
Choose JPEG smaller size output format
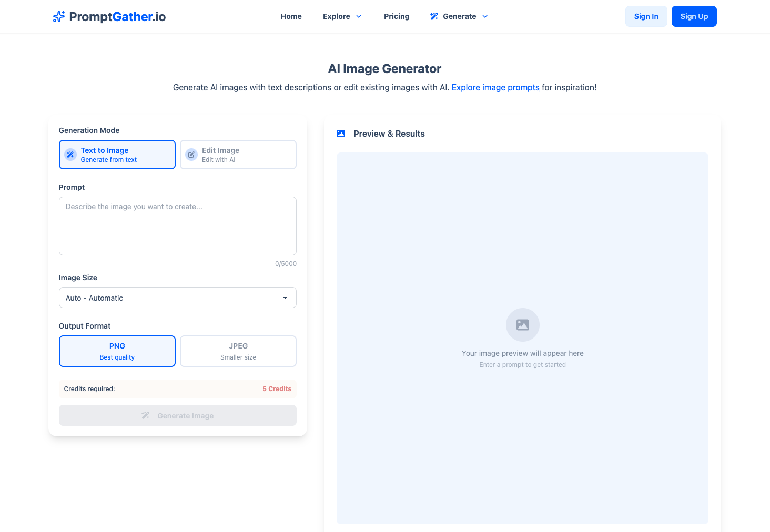click(x=238, y=351)
